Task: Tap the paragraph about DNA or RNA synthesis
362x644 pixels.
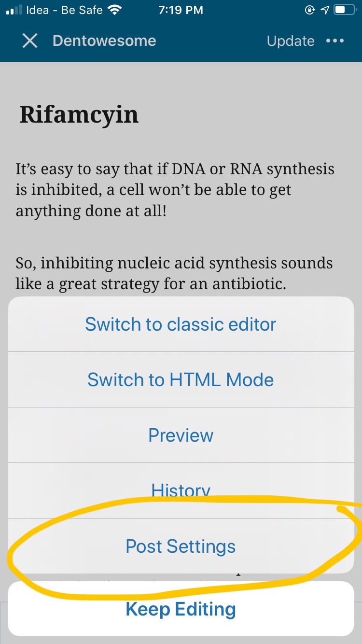Action: (x=175, y=190)
